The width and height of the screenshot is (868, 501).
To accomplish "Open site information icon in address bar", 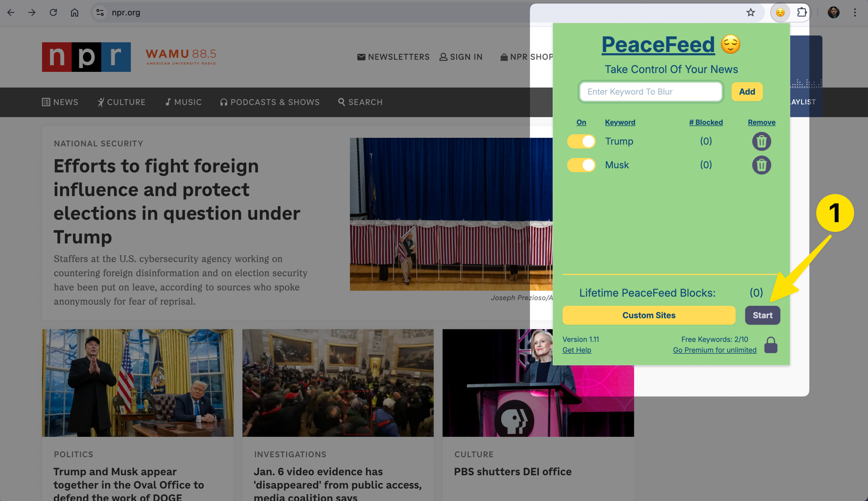I will point(100,12).
